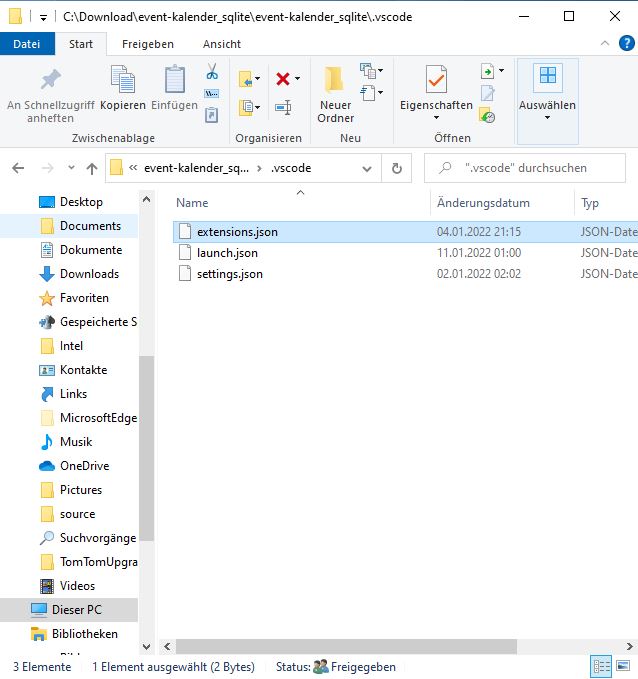Screen dimensions: 638x679
Task: Click the Einfügen (paste) clipboard icon
Action: click(174, 81)
